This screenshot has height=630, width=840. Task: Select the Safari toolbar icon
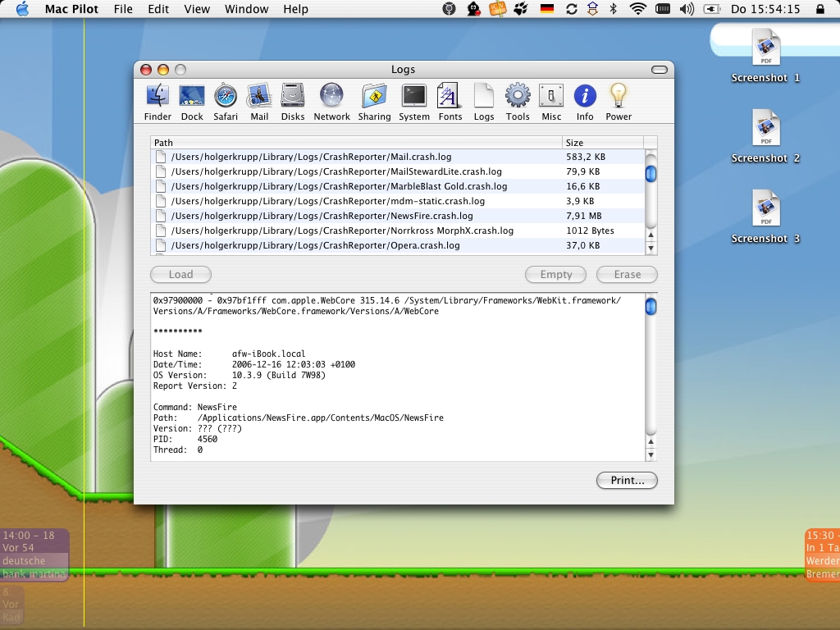226,102
